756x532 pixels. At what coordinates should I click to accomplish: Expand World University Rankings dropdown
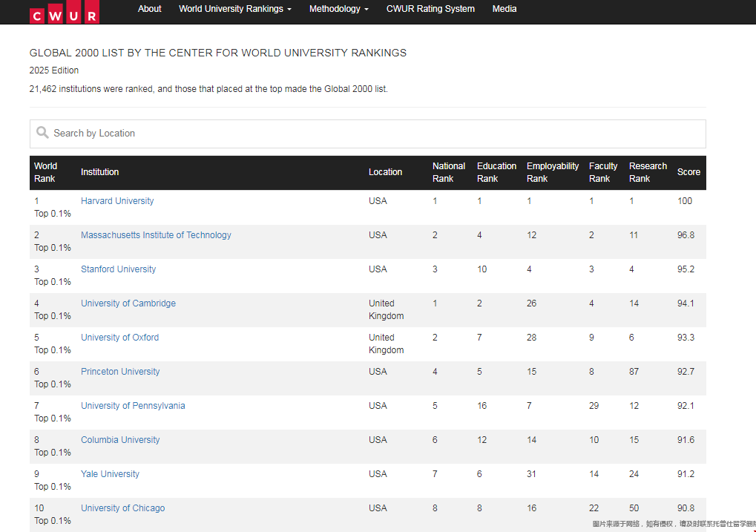pyautogui.click(x=234, y=9)
